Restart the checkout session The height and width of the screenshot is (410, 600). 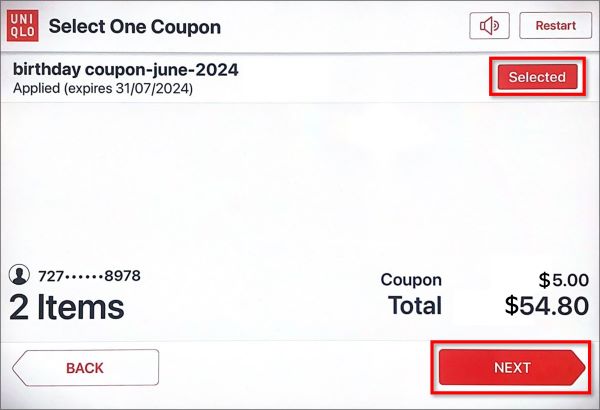(x=555, y=26)
